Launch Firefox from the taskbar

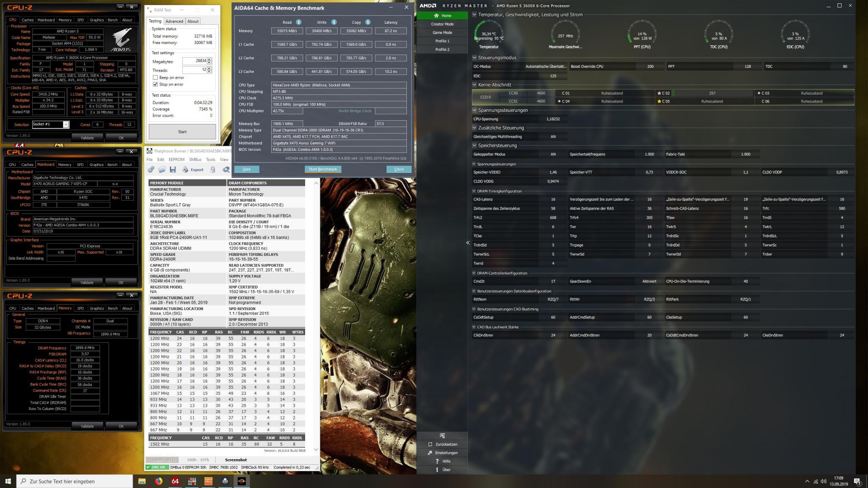(x=159, y=481)
